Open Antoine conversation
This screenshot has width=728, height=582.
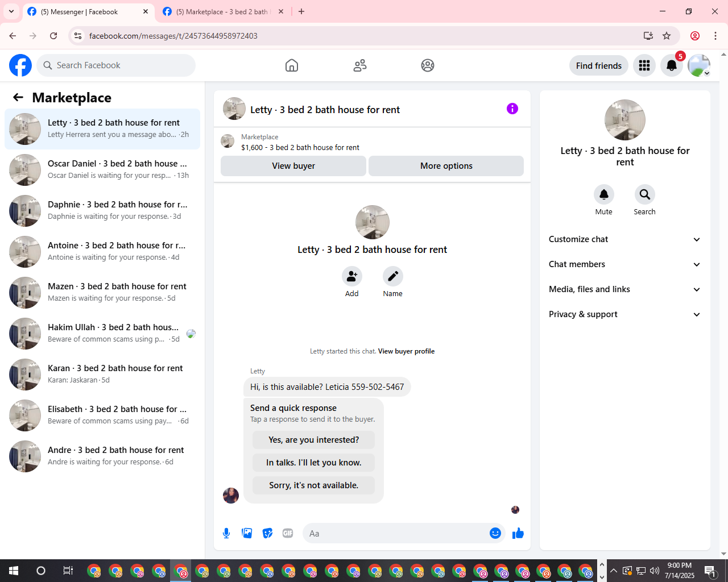pyautogui.click(x=102, y=252)
